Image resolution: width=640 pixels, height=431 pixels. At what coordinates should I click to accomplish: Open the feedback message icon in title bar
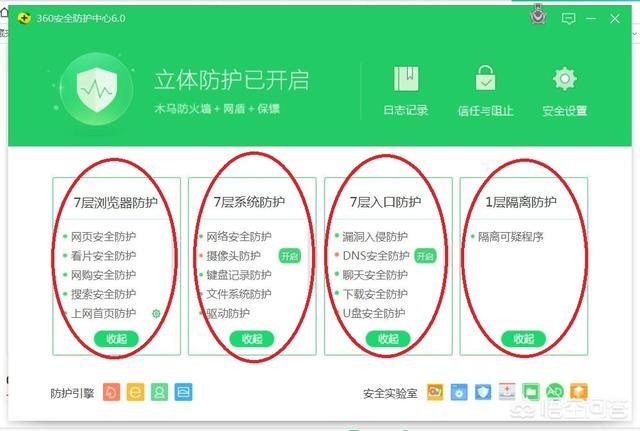pyautogui.click(x=569, y=18)
